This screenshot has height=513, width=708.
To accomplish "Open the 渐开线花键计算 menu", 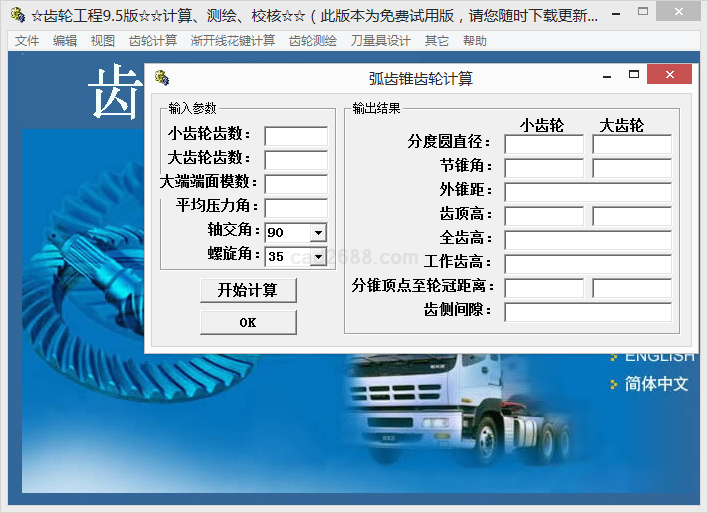I will pyautogui.click(x=233, y=41).
